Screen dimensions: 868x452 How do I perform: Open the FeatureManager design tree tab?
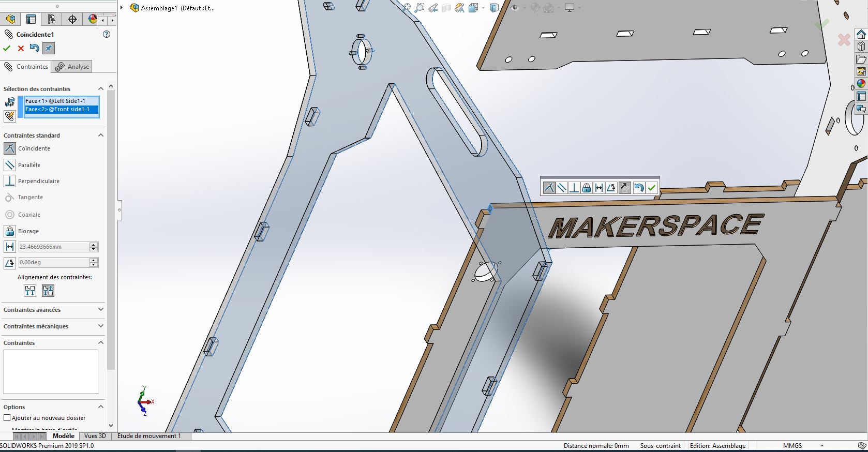tap(10, 19)
